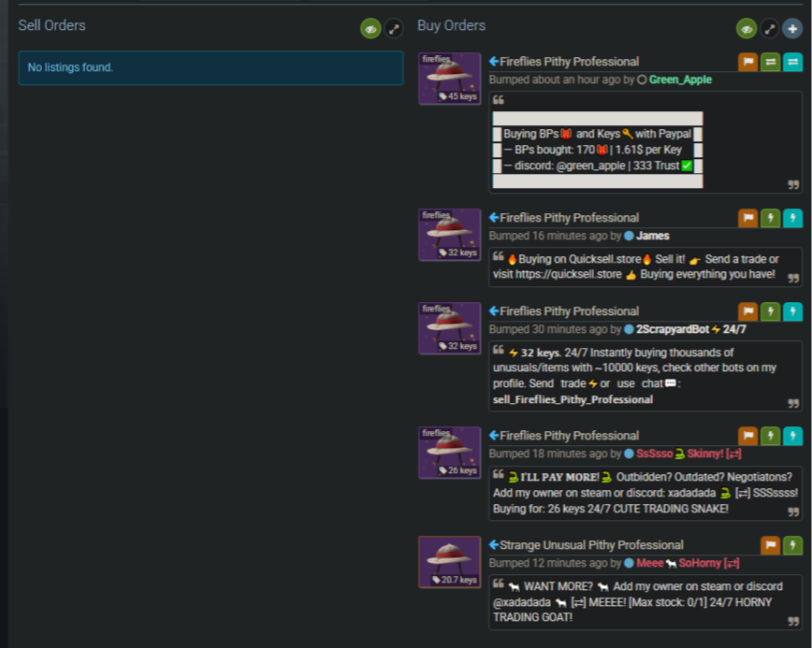Click teal instant trade bolt on James listing
The width and height of the screenshot is (812, 648).
click(x=792, y=218)
